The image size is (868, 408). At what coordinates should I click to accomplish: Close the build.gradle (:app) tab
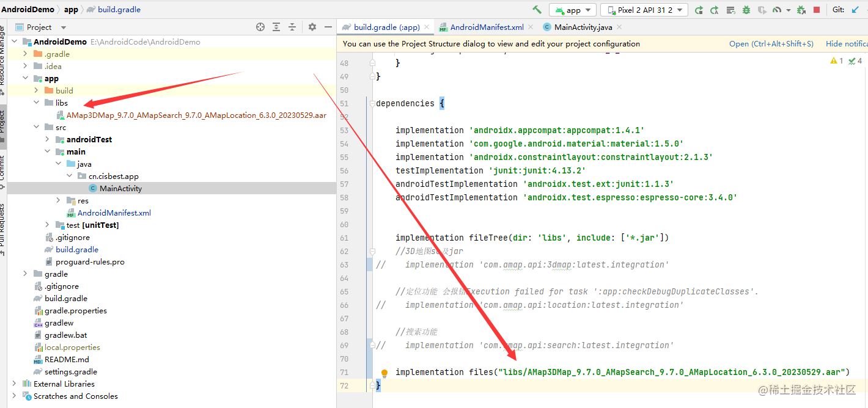pos(426,27)
